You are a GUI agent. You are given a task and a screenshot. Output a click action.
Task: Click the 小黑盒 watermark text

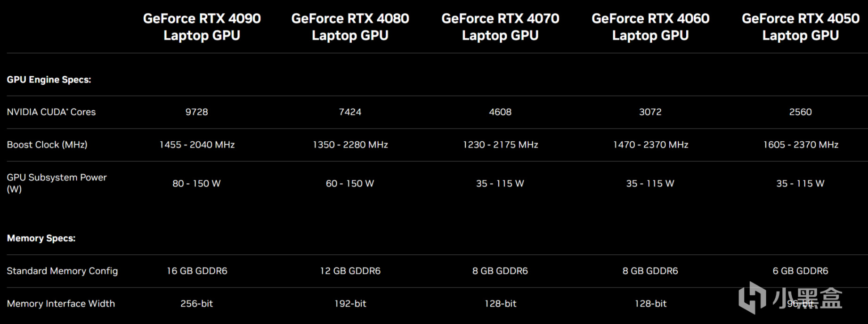click(x=807, y=298)
